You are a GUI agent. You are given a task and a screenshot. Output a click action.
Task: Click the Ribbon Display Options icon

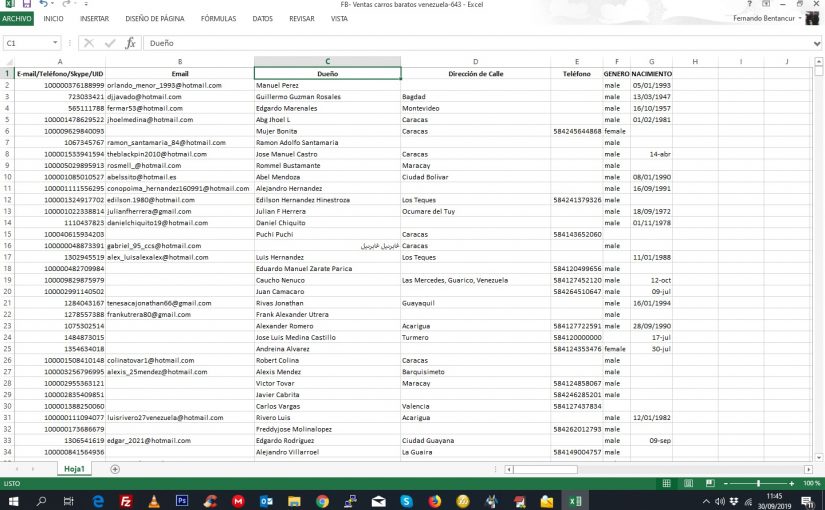coord(766,4)
